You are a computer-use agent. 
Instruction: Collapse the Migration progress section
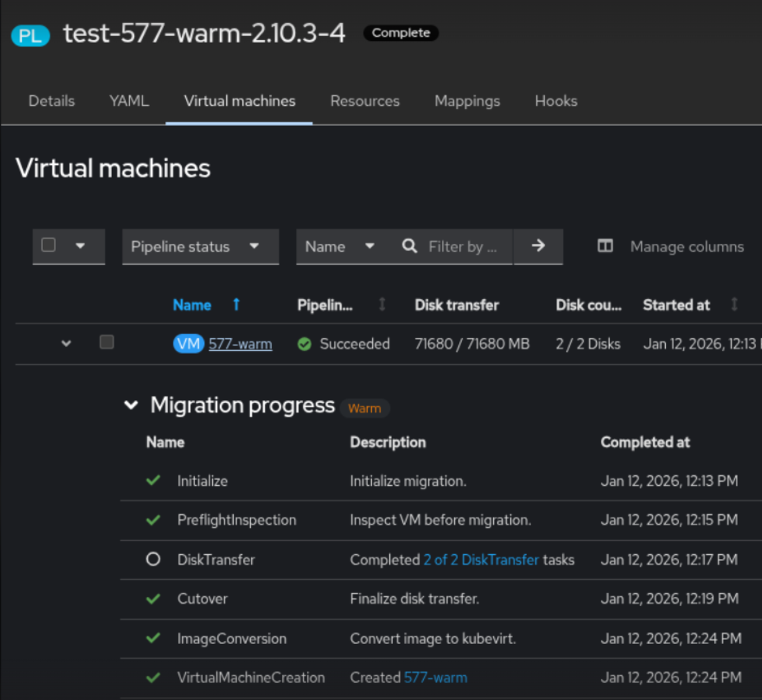coord(131,406)
